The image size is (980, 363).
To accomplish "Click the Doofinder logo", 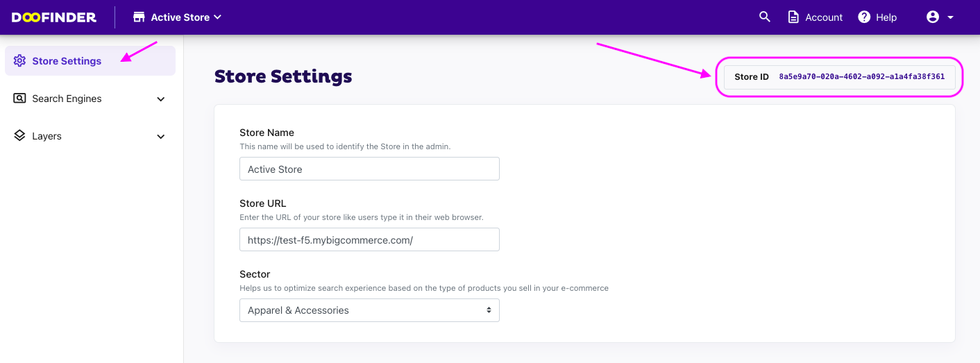I will [x=54, y=17].
